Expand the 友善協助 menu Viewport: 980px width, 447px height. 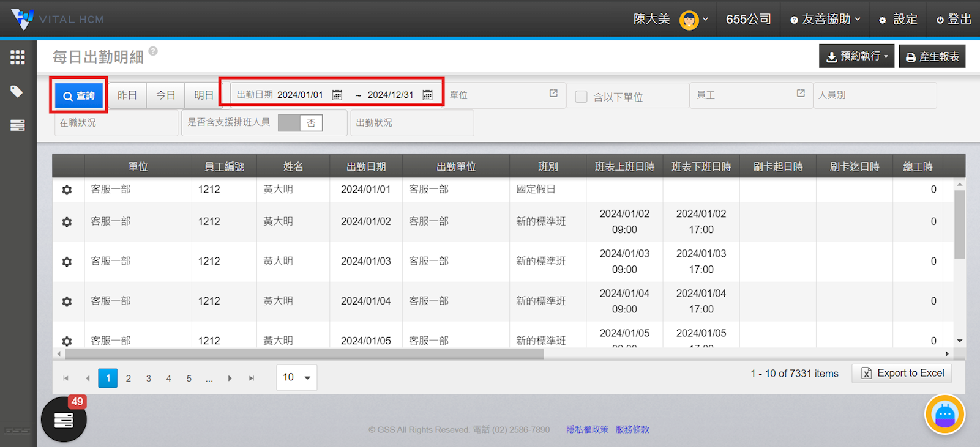825,20
